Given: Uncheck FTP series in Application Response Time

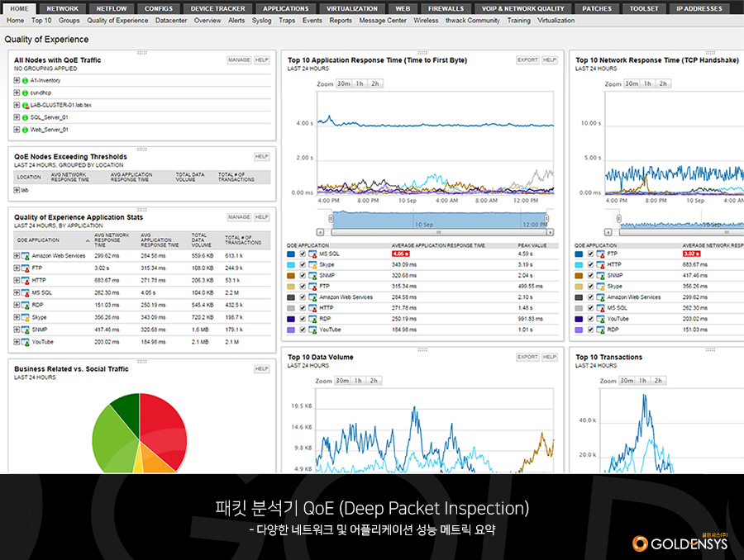Looking at the screenshot, I should click(303, 287).
